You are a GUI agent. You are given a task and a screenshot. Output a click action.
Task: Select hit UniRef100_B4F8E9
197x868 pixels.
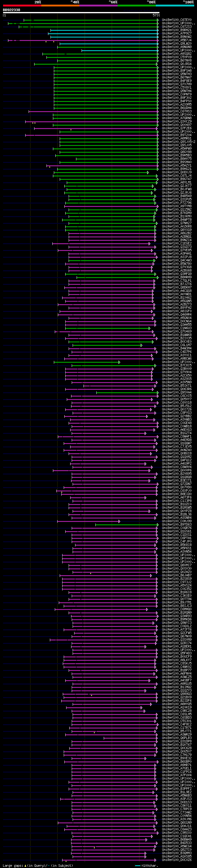click(x=177, y=81)
